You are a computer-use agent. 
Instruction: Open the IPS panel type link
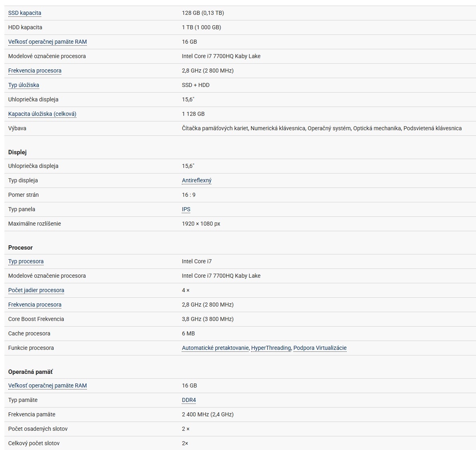(x=186, y=209)
